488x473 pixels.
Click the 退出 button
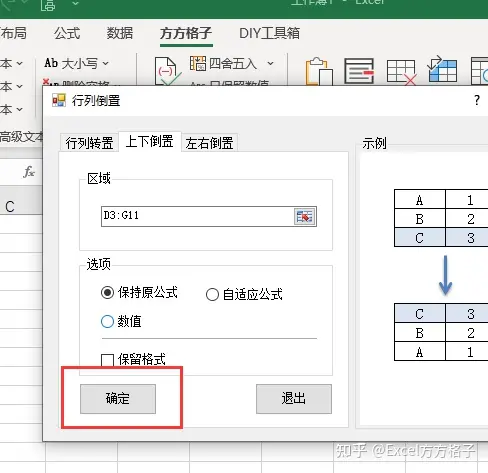294,399
